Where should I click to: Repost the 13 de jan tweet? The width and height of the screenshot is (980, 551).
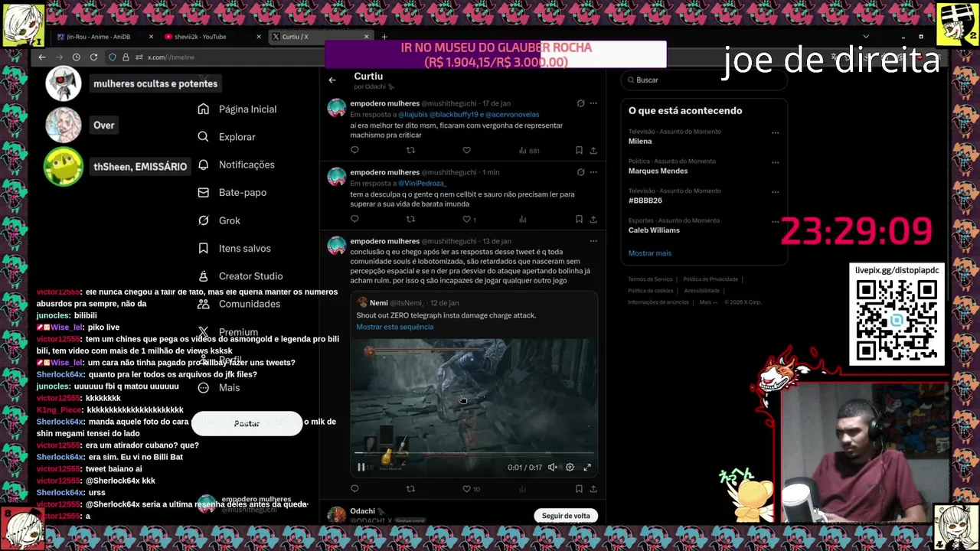pyautogui.click(x=410, y=489)
